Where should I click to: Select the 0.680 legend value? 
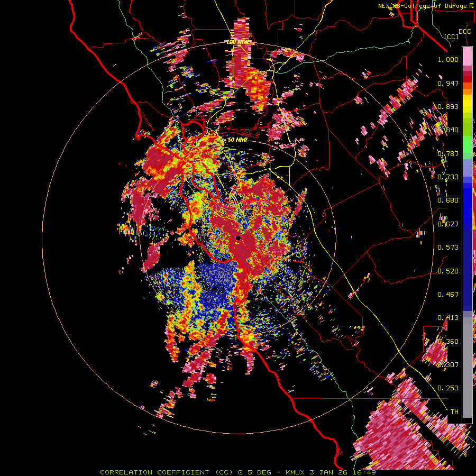[448, 200]
